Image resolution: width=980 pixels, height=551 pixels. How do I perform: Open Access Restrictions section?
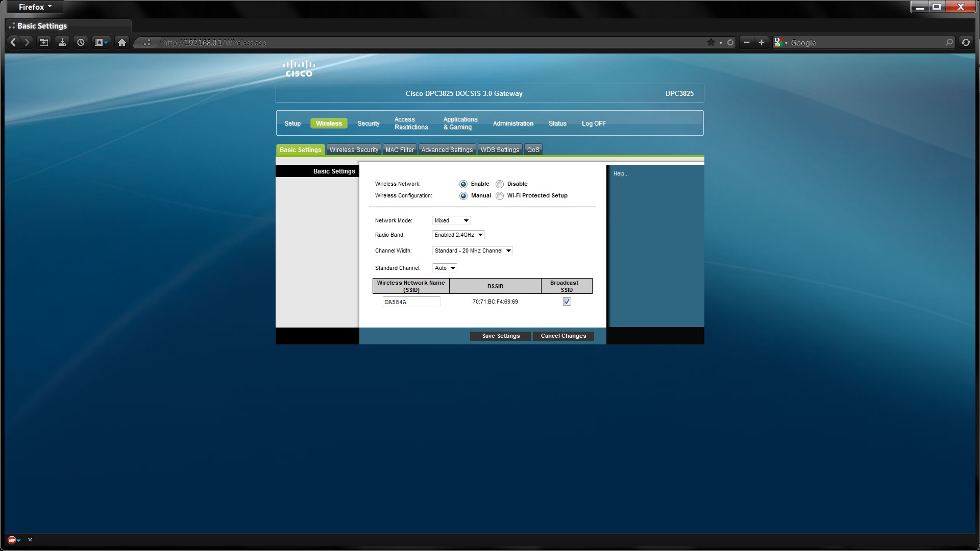[x=411, y=123]
